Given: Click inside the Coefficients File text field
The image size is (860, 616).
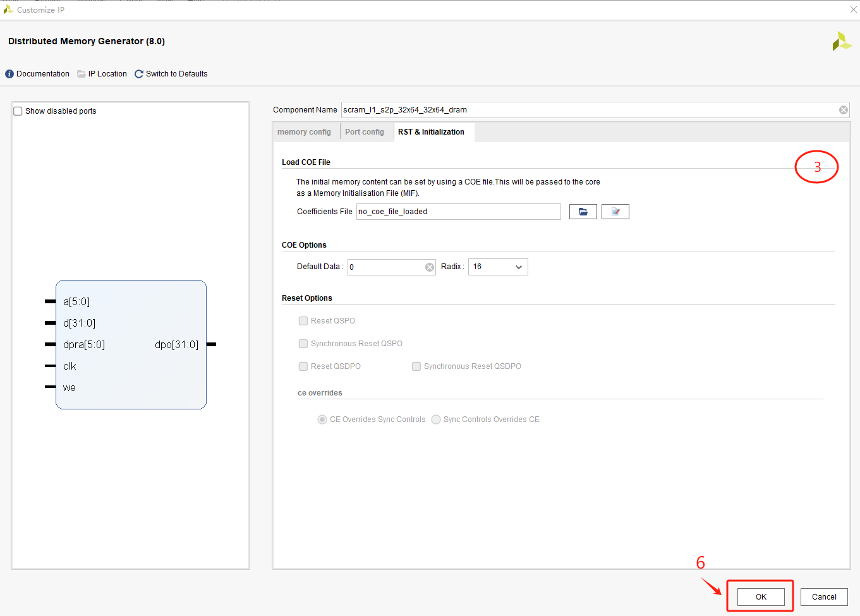Looking at the screenshot, I should [458, 211].
